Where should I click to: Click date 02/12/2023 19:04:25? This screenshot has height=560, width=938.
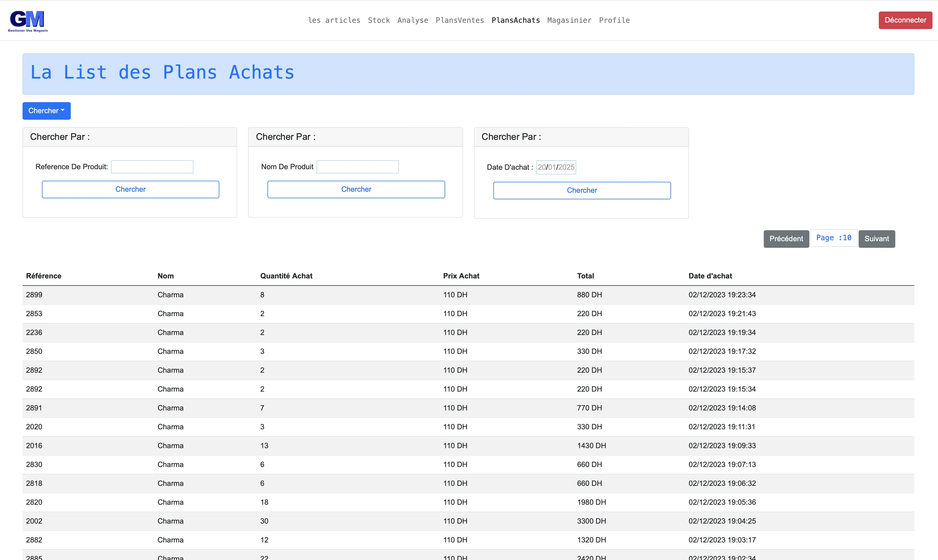(x=722, y=521)
